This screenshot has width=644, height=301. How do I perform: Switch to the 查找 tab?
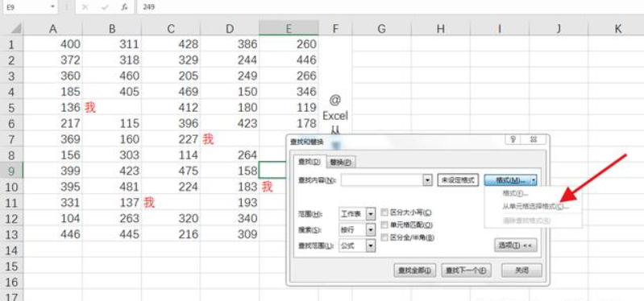(x=310, y=162)
